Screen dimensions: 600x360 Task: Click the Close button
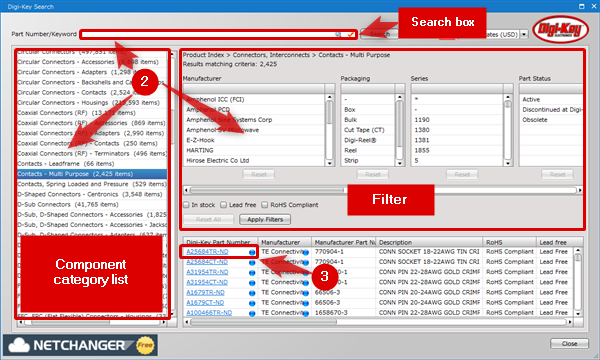point(569,344)
